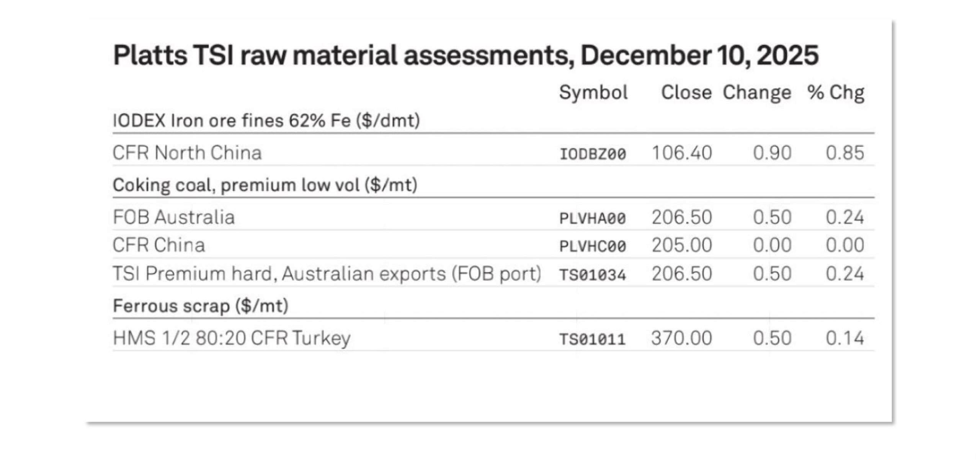Click the Close column header
Viewport: 980px width, 465px height.
686,92
